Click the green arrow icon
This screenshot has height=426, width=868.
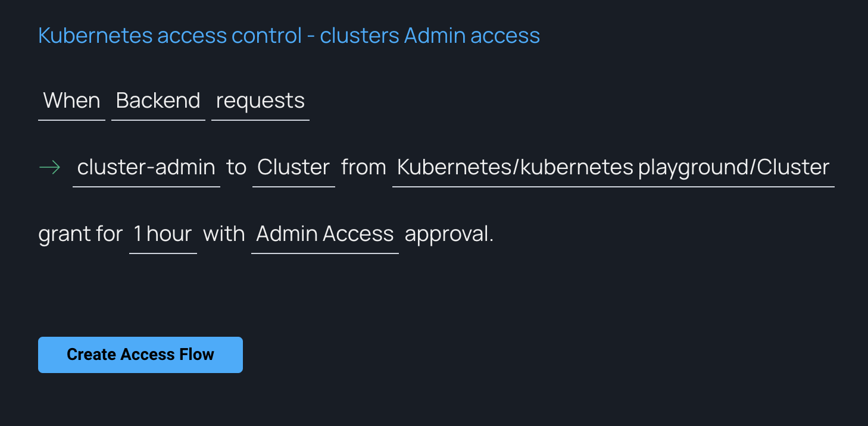coord(49,168)
